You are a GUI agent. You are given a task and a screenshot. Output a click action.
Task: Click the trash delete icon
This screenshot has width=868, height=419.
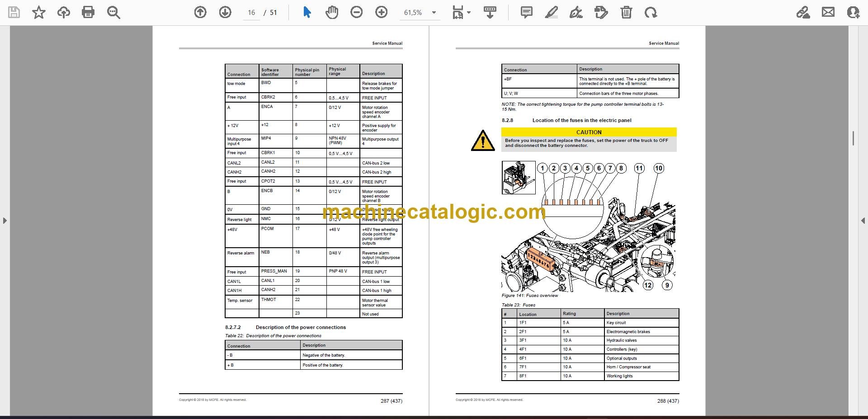pos(626,12)
